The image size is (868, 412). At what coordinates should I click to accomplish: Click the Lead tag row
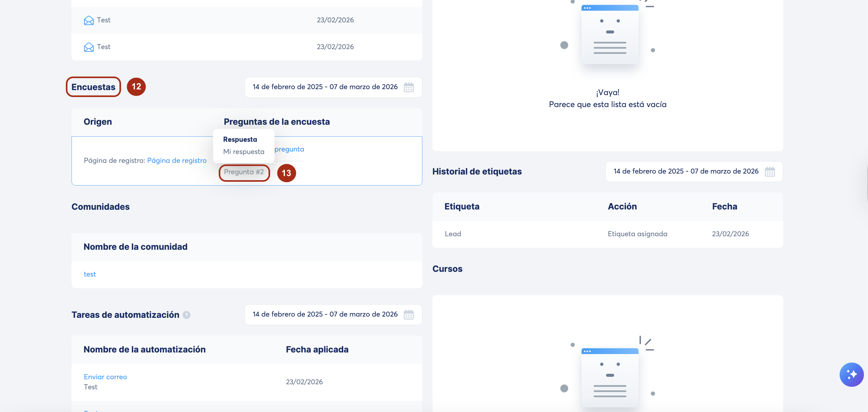click(x=453, y=234)
